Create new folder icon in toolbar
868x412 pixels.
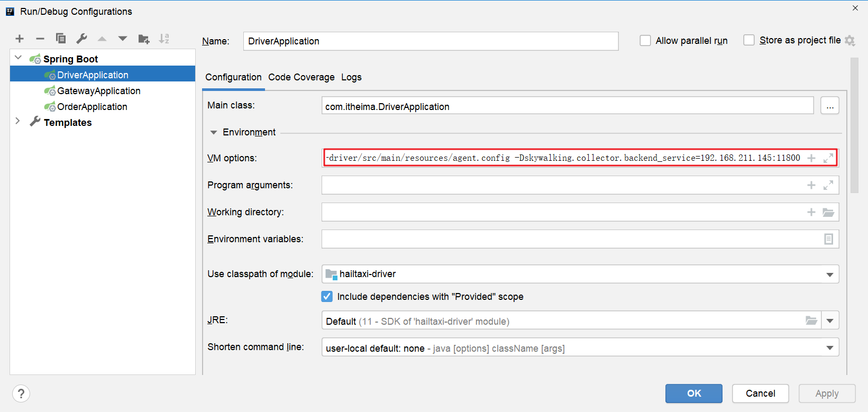[143, 39]
